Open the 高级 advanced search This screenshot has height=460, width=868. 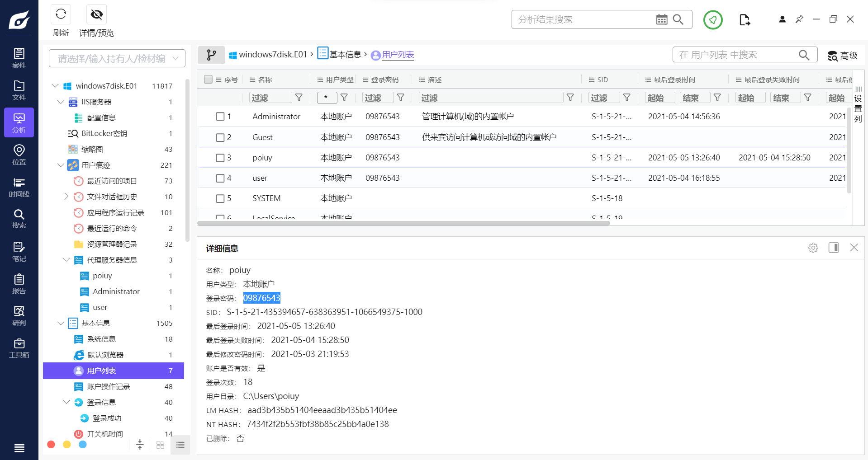[x=843, y=55]
